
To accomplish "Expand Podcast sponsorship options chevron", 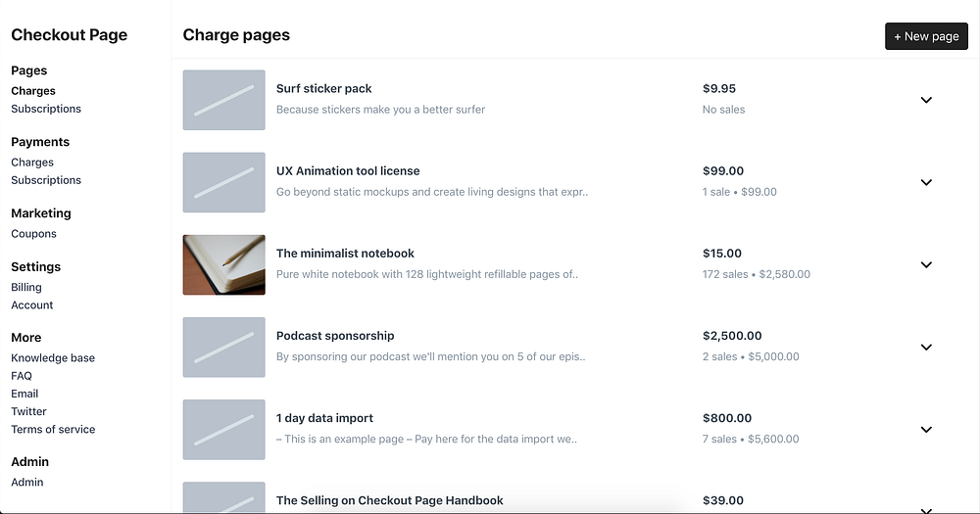I will (926, 347).
